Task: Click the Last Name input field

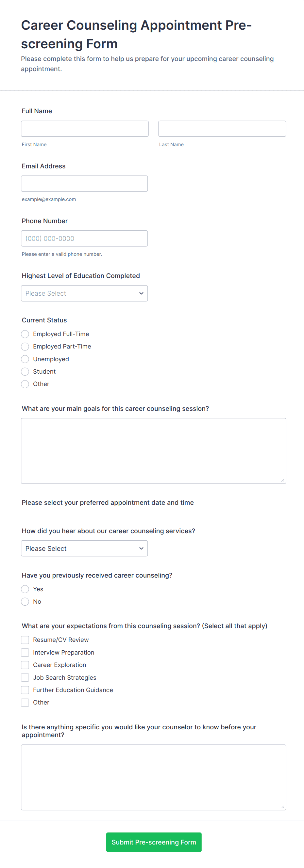Action: click(222, 129)
